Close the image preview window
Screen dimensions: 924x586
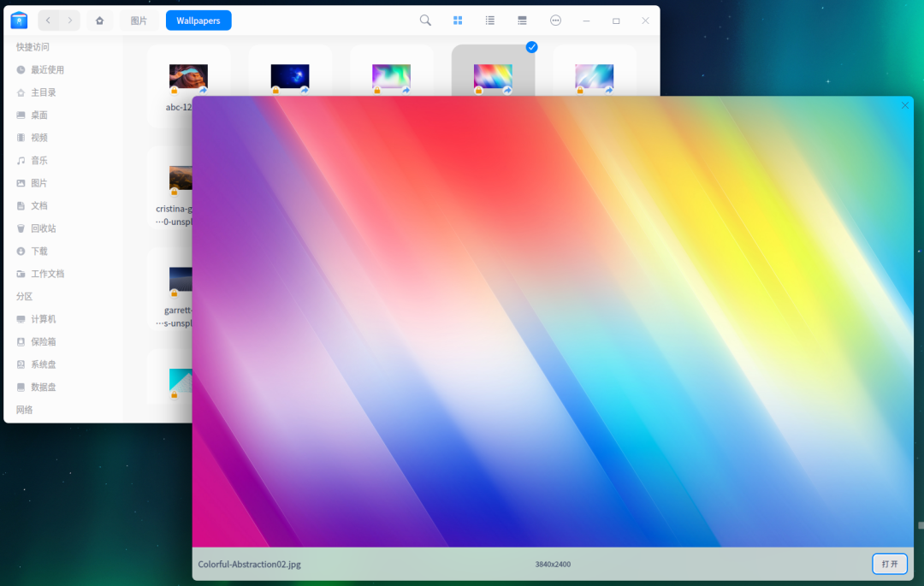905,105
